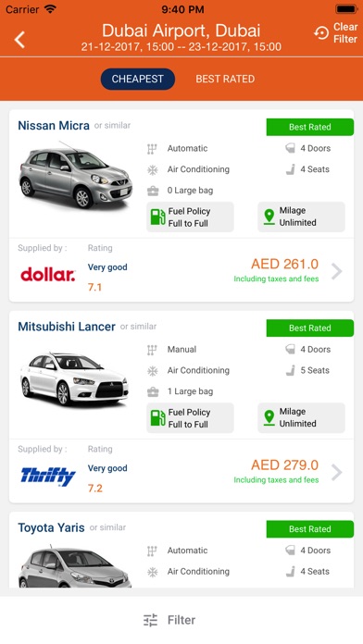The height and width of the screenshot is (644, 363).
Task: Select the CHEAPEST sort option
Action: coord(138,79)
